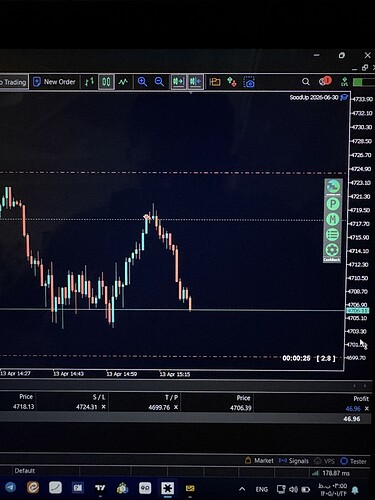Click the Profit column header
Image resolution: width=375 pixels, height=500 pixels.
pos(361,399)
